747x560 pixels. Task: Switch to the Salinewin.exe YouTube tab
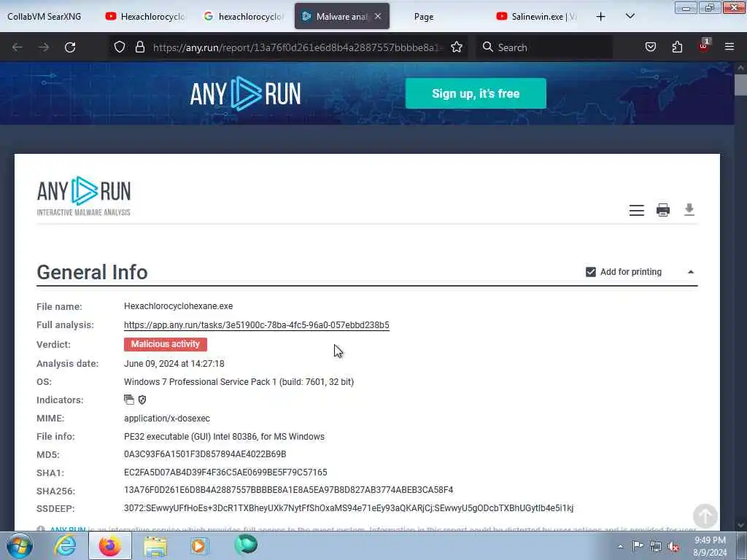pyautogui.click(x=537, y=17)
